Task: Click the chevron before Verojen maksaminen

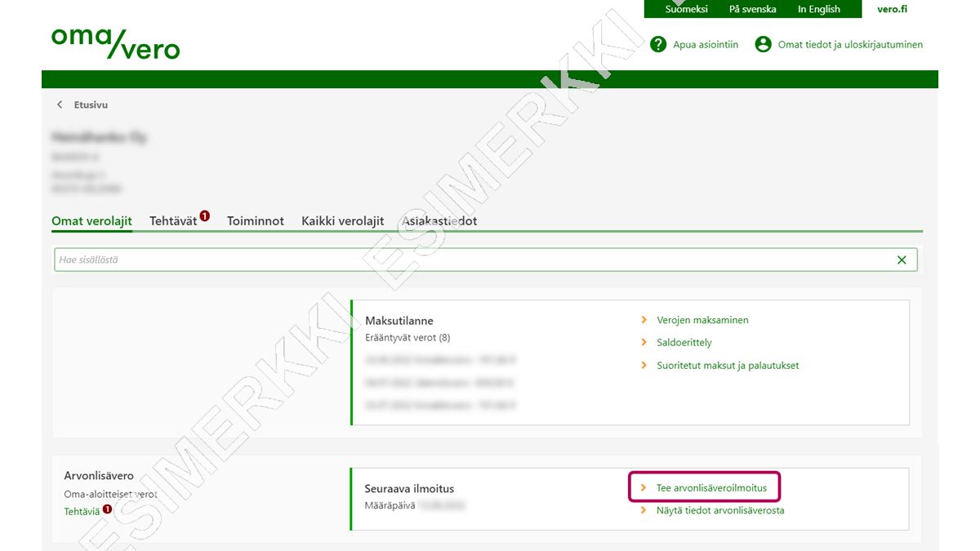Action: (x=644, y=320)
